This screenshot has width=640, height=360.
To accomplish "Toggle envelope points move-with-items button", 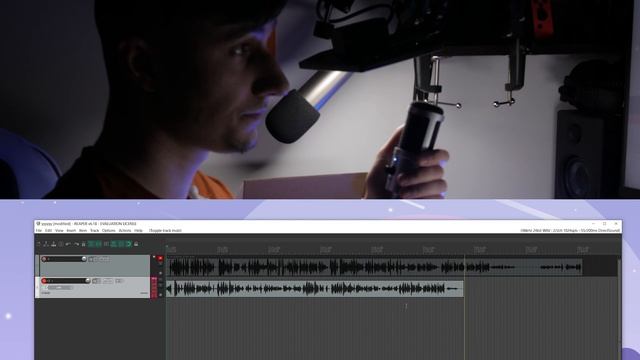I will [x=113, y=244].
